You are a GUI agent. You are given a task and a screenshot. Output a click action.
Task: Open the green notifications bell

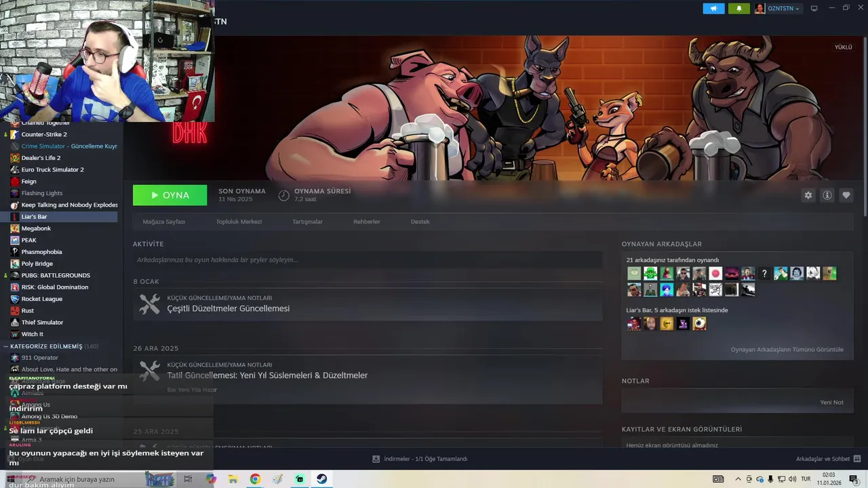739,8
